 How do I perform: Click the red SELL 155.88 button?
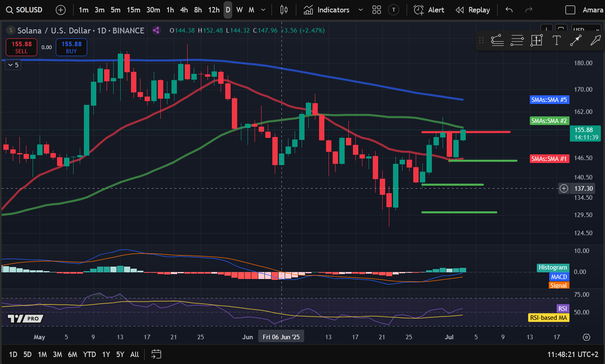pyautogui.click(x=21, y=47)
